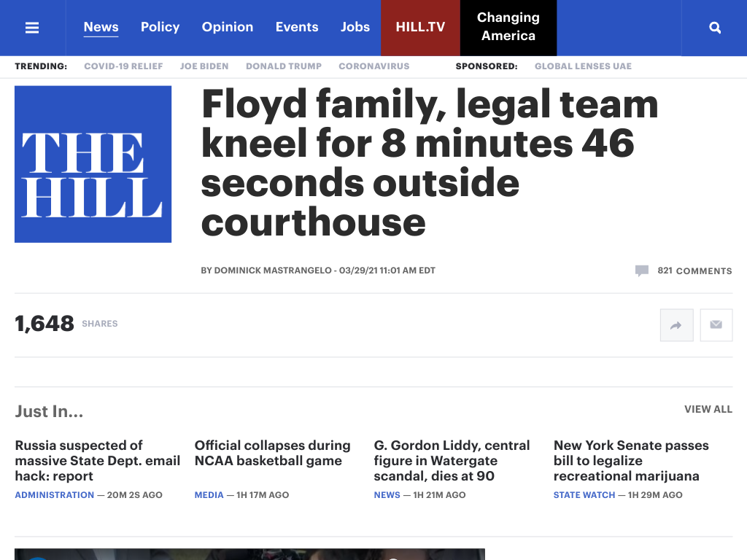Open the search magnifier icon

(x=715, y=28)
